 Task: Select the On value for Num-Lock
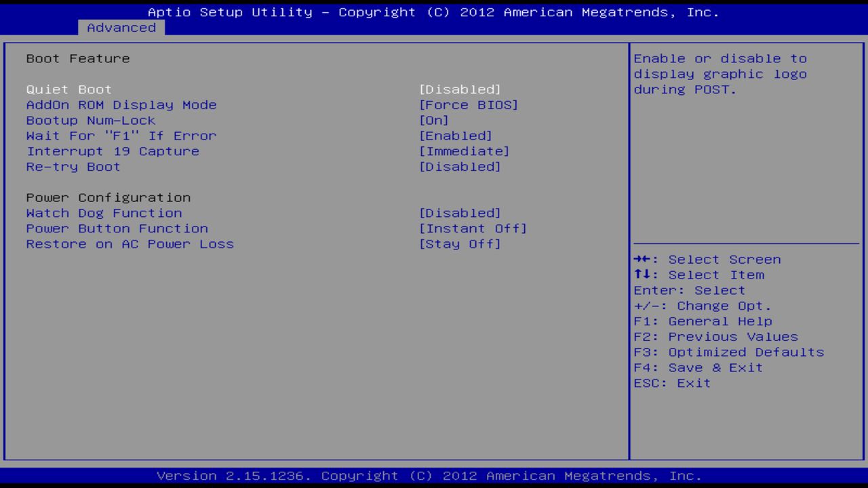coord(434,120)
